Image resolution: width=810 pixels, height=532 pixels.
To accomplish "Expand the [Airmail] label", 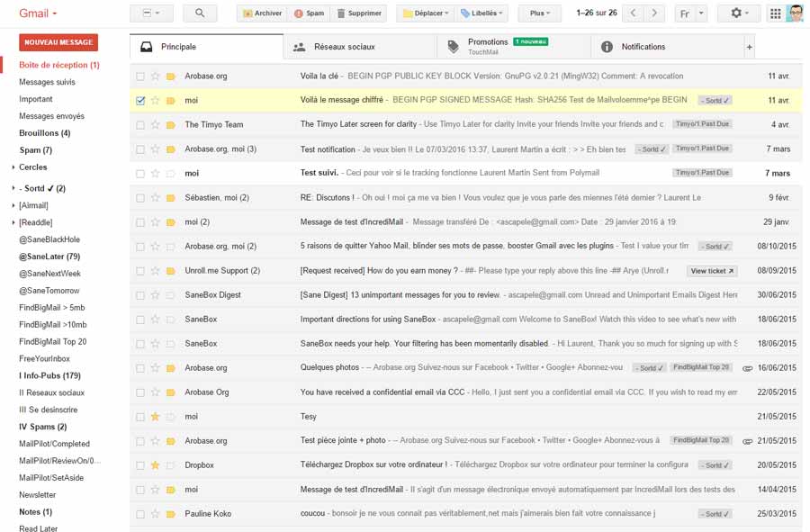I will [x=13, y=205].
